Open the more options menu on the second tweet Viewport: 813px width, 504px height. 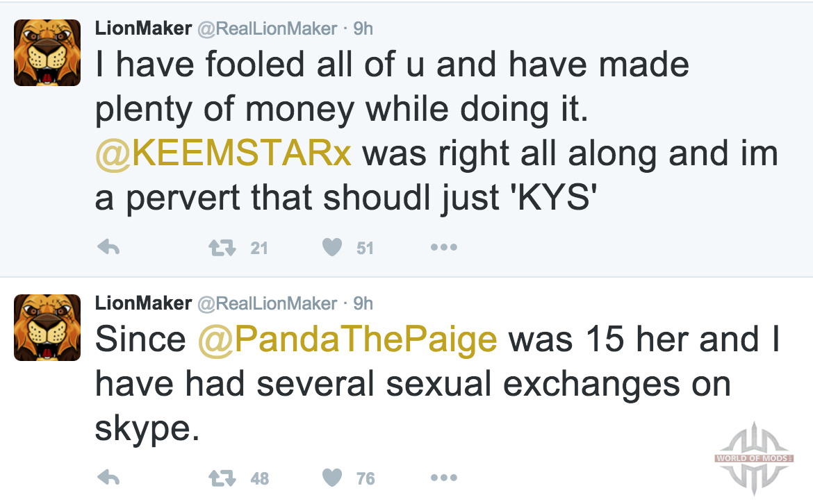pos(443,477)
